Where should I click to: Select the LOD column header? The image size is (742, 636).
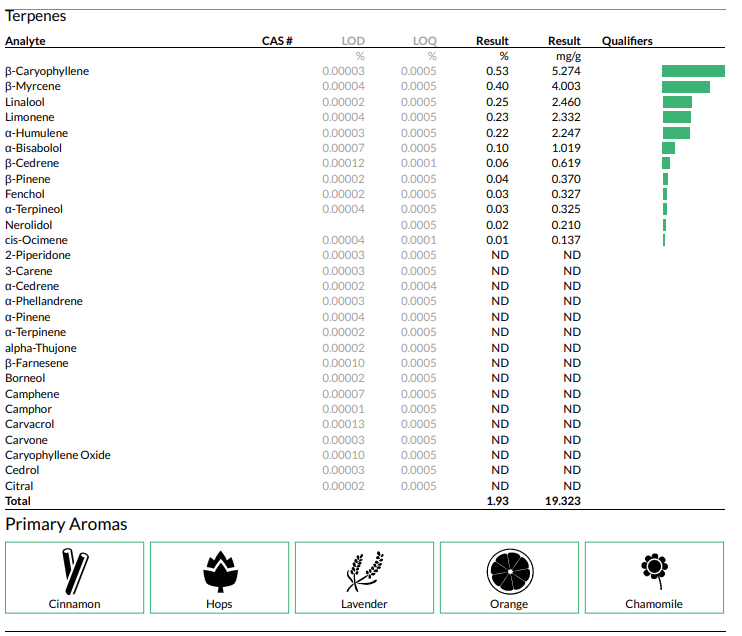coord(353,41)
